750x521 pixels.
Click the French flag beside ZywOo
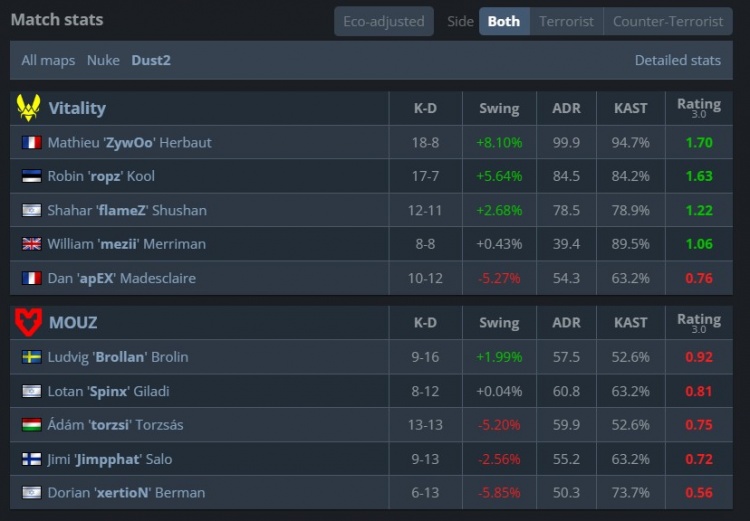click(31, 143)
